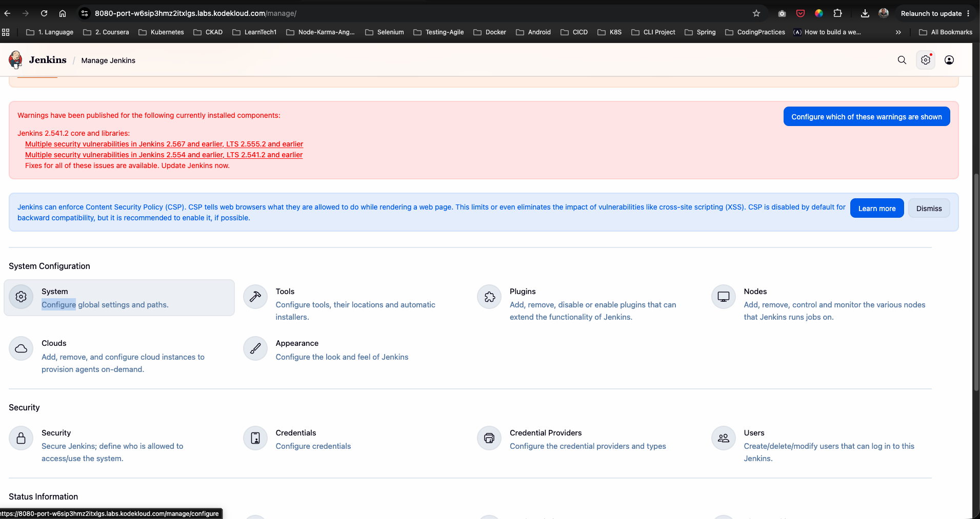
Task: Click the Nodes monitor icon
Action: pyautogui.click(x=724, y=297)
